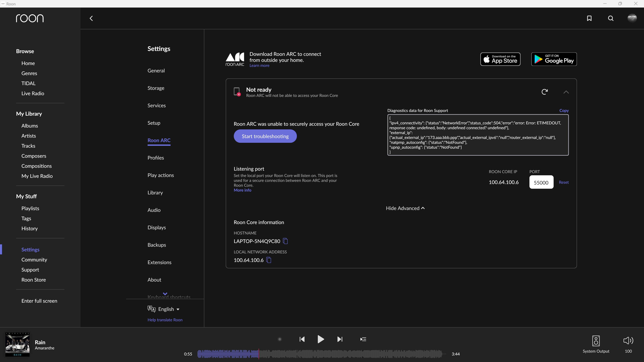This screenshot has height=362, width=644.
Task: Seek within the Rain track progress bar
Action: click(x=320, y=354)
